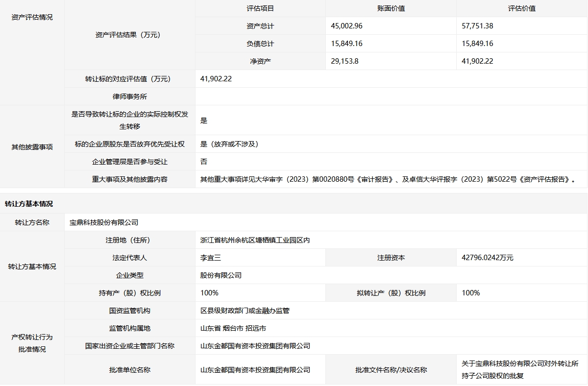Viewport: 588px width, 386px height.
Task: Select the net asset book value 29,153.8
Action: pyautogui.click(x=344, y=61)
